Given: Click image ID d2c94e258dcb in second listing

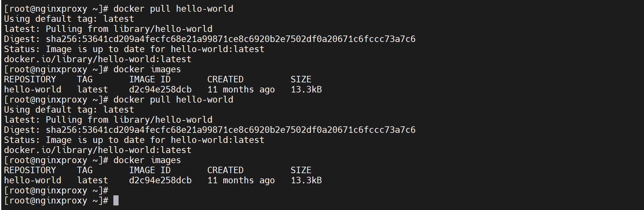Looking at the screenshot, I should click(160, 180).
